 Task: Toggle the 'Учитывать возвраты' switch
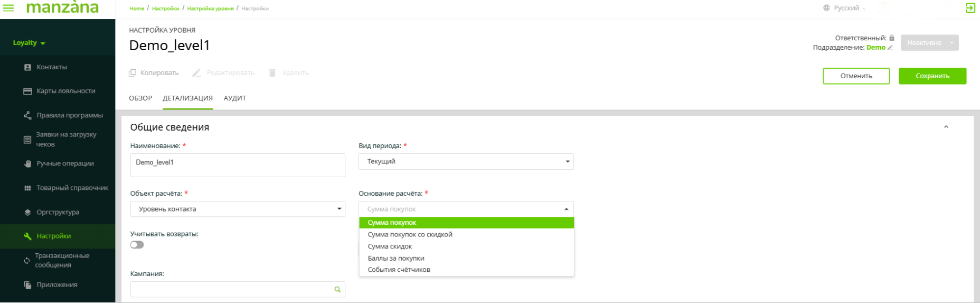click(x=137, y=245)
